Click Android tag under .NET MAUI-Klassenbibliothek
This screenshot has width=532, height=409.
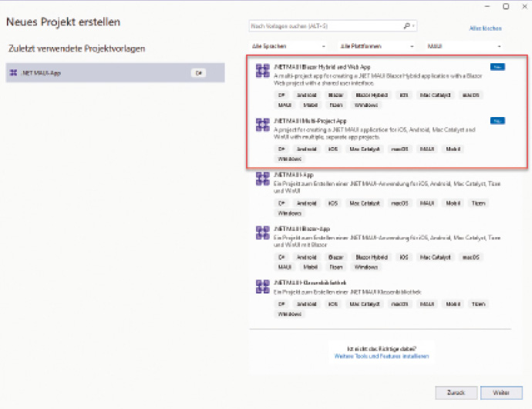click(x=306, y=304)
